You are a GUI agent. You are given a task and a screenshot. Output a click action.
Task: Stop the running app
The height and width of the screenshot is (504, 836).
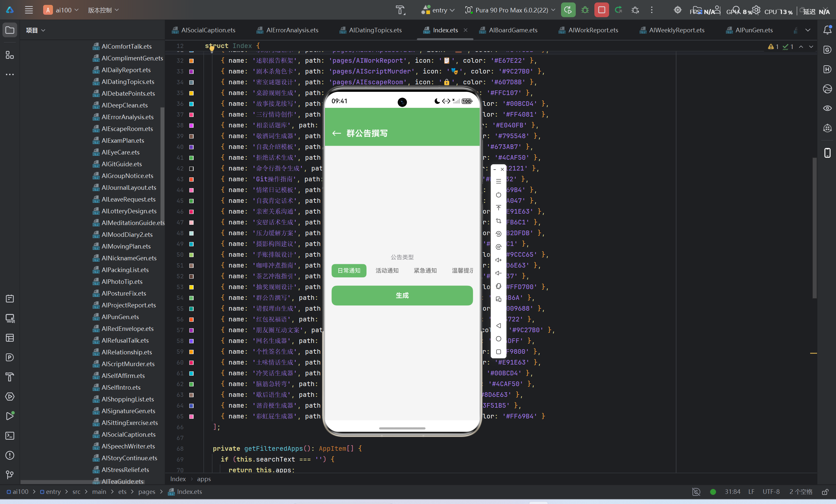(x=602, y=10)
